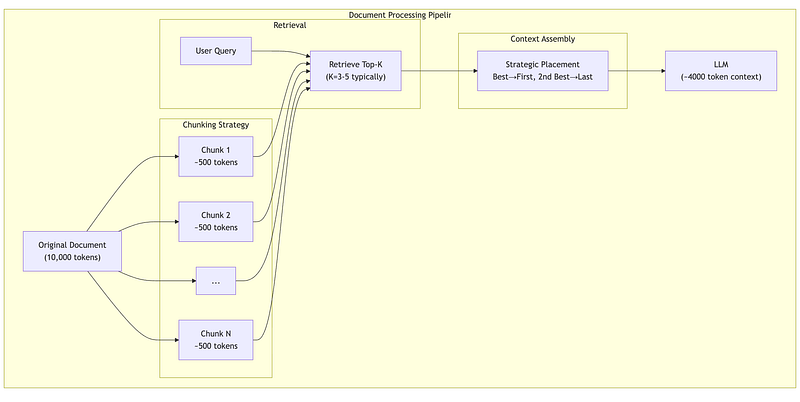Click the Context Assembly group label
800x402 pixels.
542,39
